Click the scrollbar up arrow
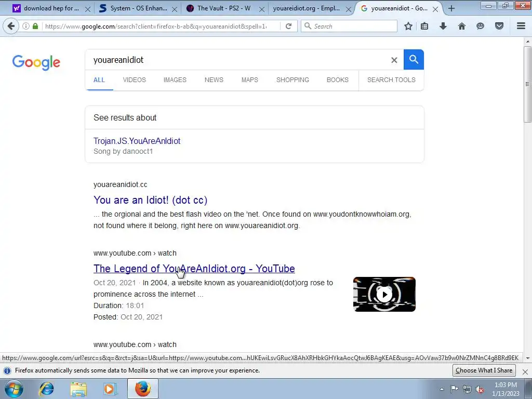Viewport: 532px width, 399px height. point(527,42)
